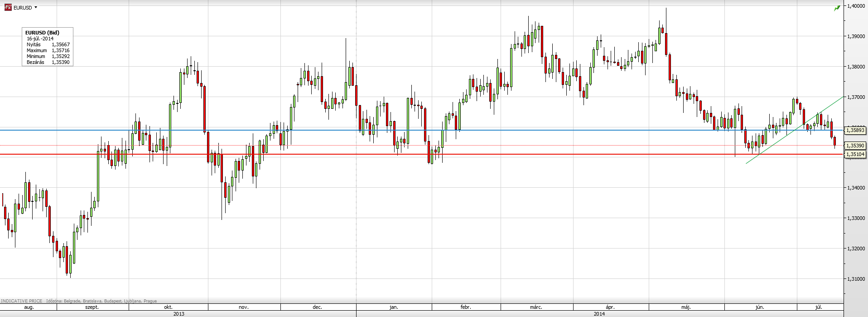Click the 'aug.' month label on time axis
The height and width of the screenshot is (317, 868).
29,307
